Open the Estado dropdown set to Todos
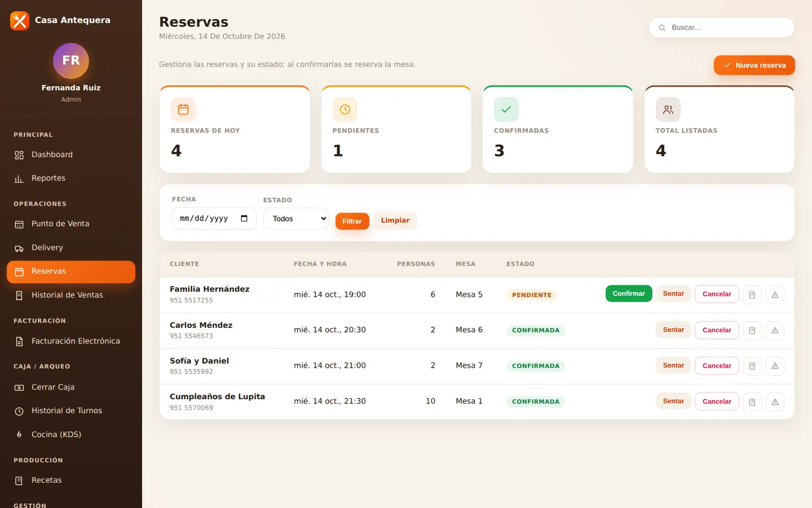This screenshot has width=812, height=508. (296, 218)
